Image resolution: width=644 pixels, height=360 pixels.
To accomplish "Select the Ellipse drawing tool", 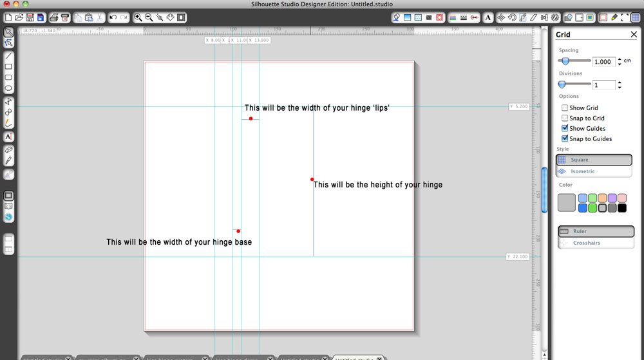I will click(9, 88).
